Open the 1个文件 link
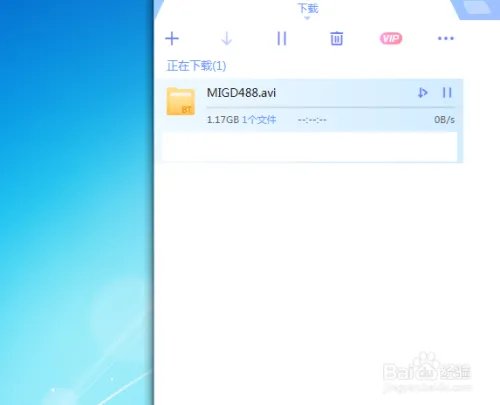The height and width of the screenshot is (405, 500). [259, 120]
